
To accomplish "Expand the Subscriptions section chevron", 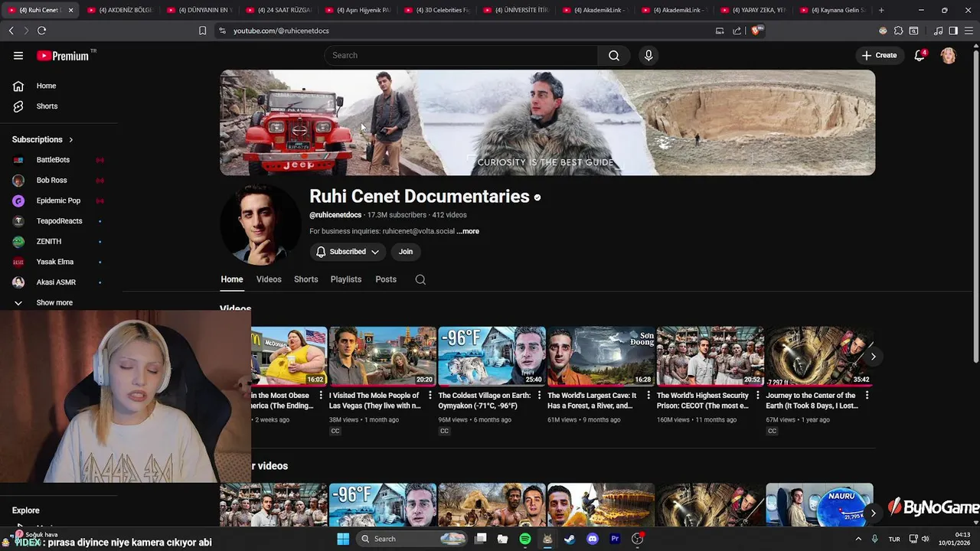I will pos(71,139).
